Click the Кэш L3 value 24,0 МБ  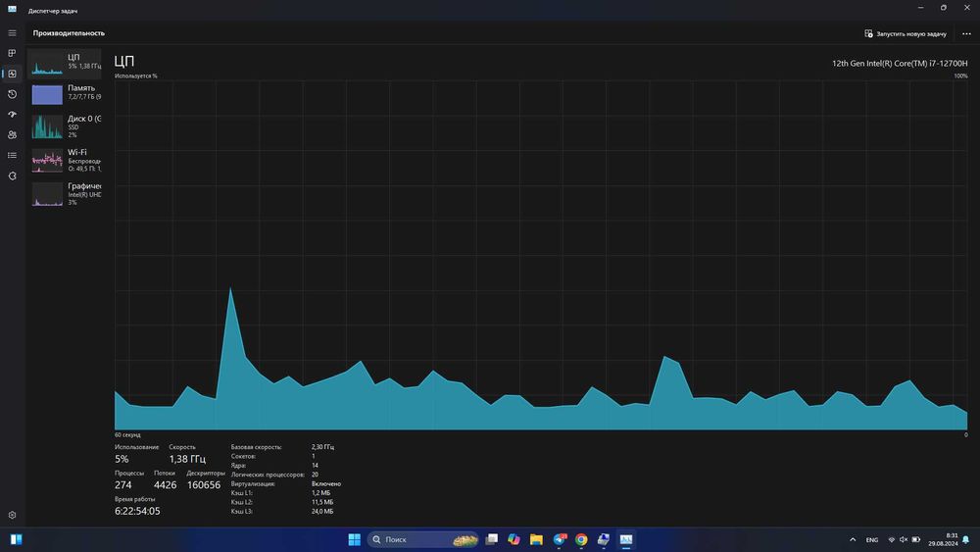321,512
